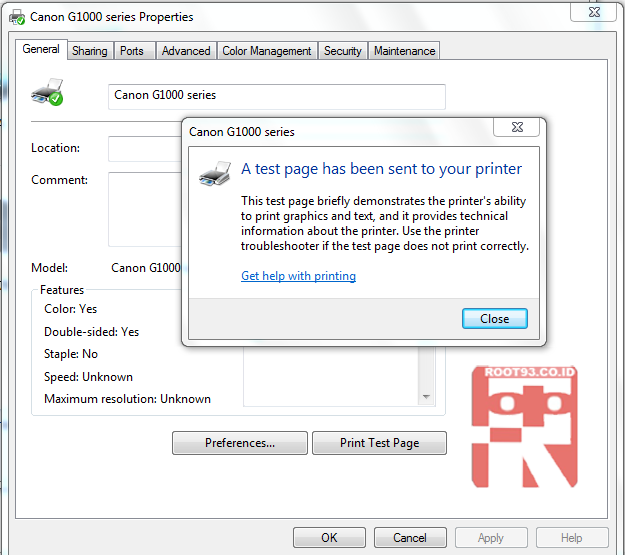Click the 'Color: Yes' feature text

point(71,309)
